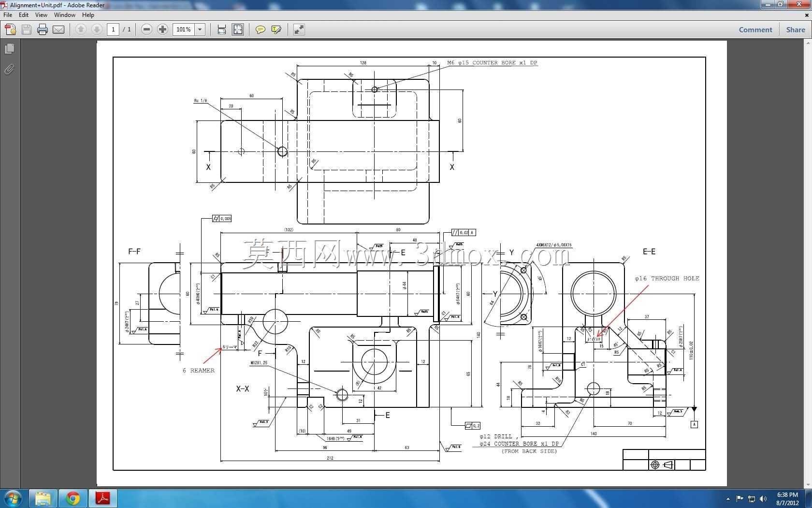The image size is (812, 508).
Task: Click the Adobe Reader title bar icon
Action: click(4, 5)
